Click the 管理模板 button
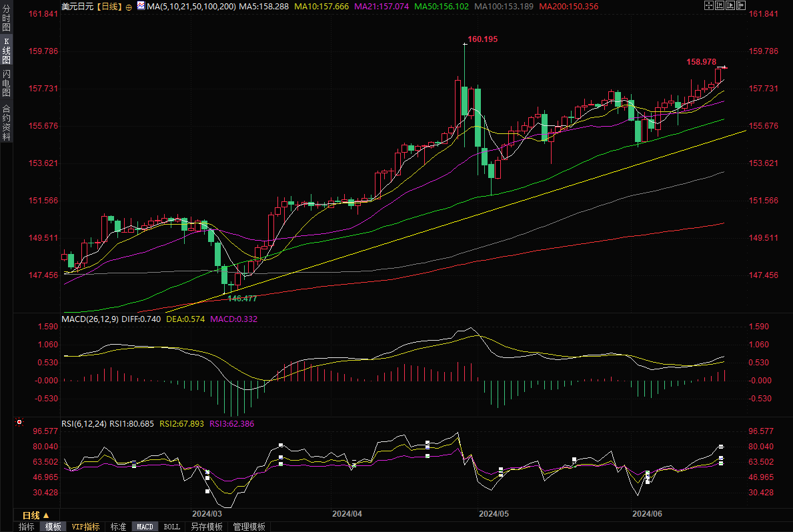Viewport: 793px width, 532px height. [249, 527]
